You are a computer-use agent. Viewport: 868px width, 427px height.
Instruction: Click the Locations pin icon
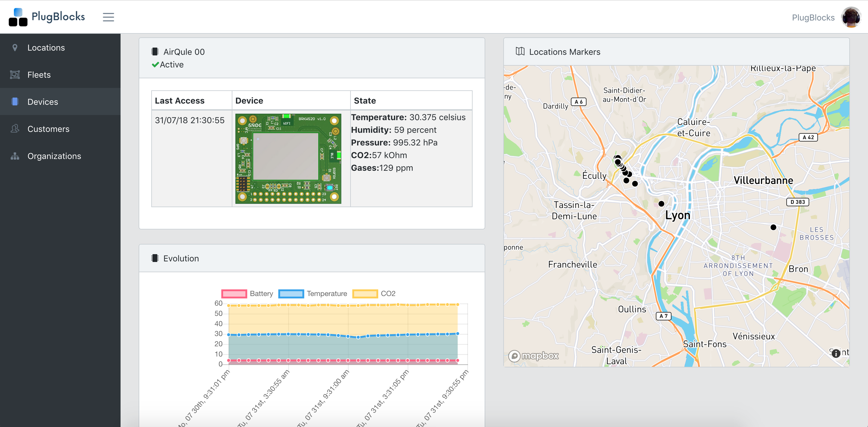[15, 48]
